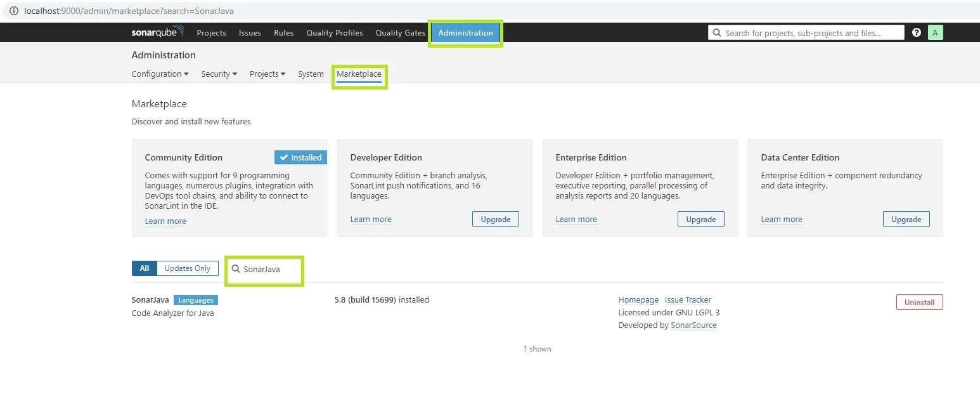Screen dimensions: 980x420
Task: Click the Languages category tag
Action: click(196, 300)
